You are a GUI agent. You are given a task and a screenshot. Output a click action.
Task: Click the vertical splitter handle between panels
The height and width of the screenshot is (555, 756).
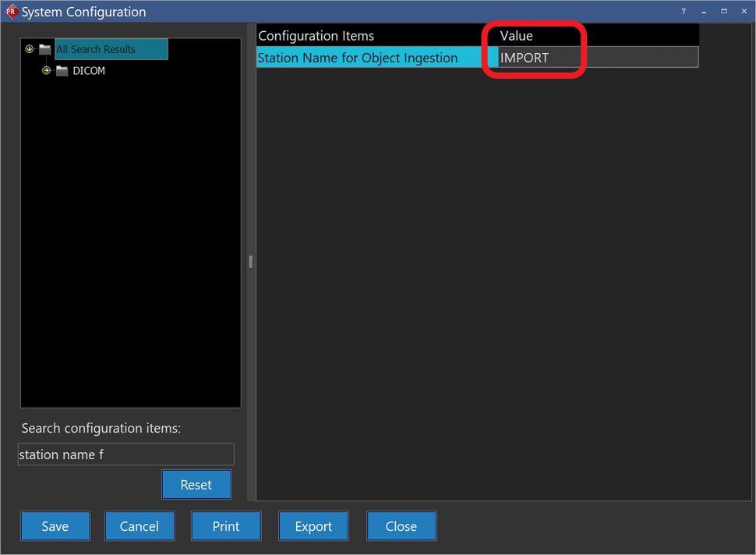coord(251,261)
